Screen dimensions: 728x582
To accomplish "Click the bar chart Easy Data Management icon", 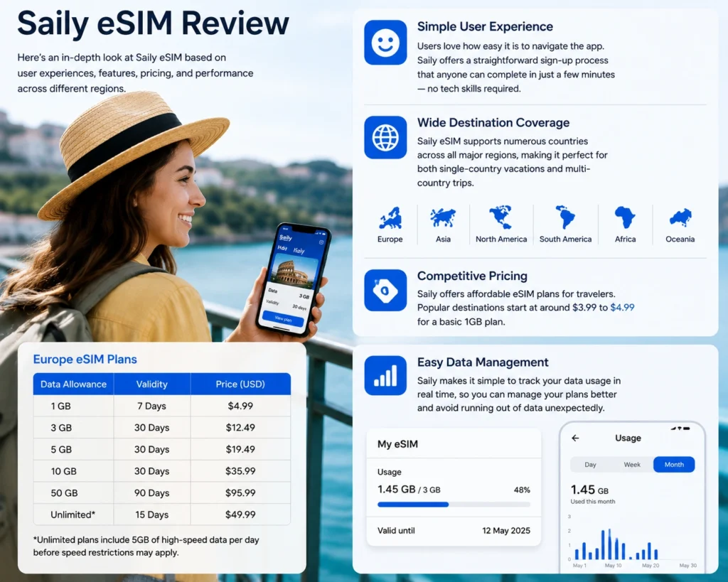I will [x=385, y=375].
